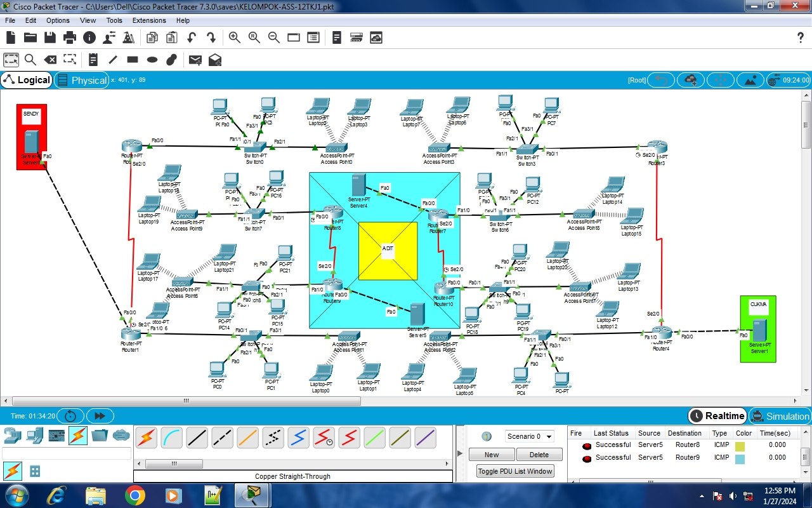The height and width of the screenshot is (508, 812).
Task: Open the Extensions menu
Action: point(149,20)
